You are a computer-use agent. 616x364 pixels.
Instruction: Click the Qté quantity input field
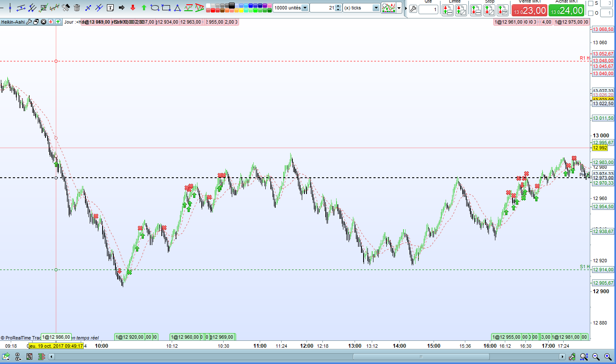(x=428, y=9)
